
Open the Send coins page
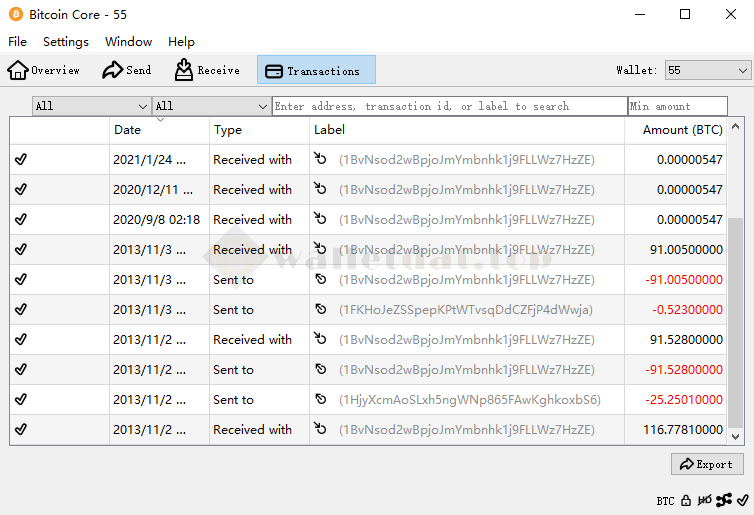pos(127,70)
